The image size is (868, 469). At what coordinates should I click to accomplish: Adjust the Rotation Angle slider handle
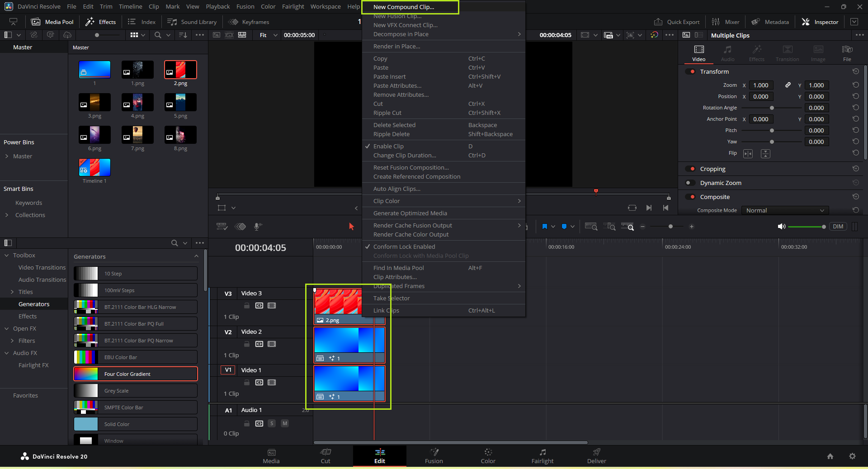pos(772,108)
